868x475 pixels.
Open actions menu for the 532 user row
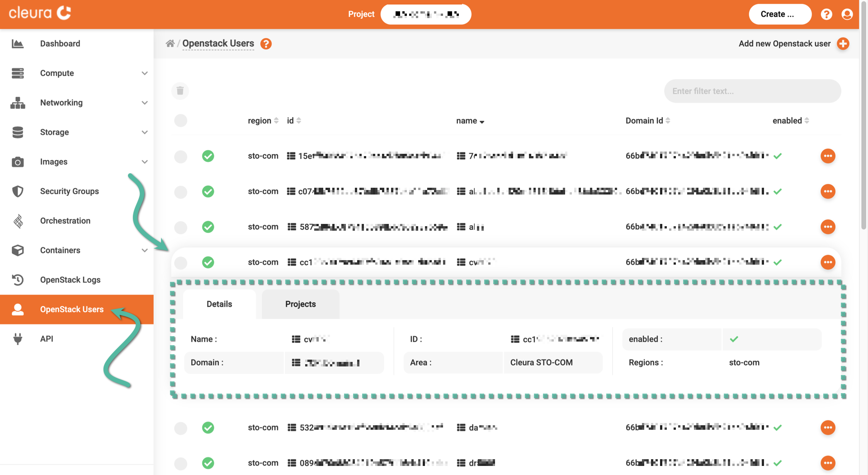(828, 427)
